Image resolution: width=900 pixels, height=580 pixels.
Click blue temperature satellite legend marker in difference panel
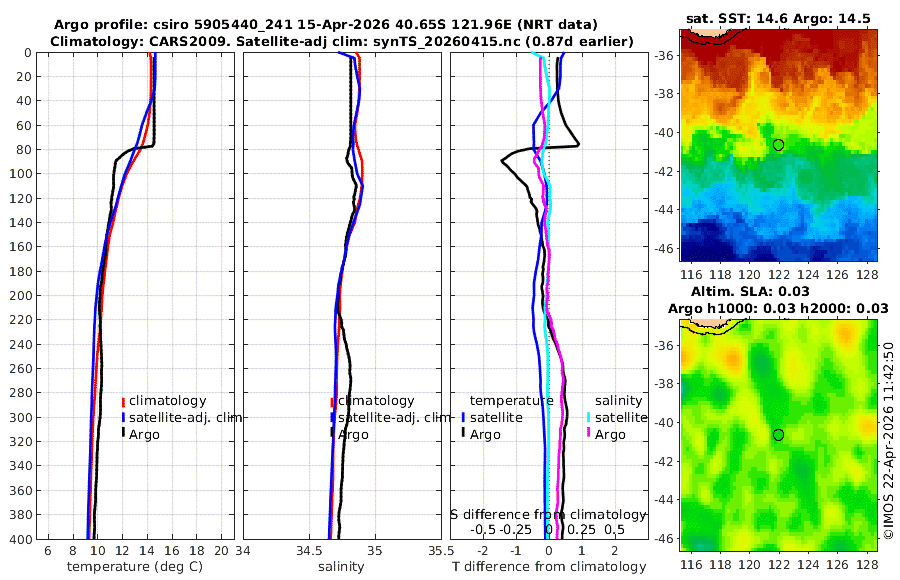pyautogui.click(x=463, y=417)
